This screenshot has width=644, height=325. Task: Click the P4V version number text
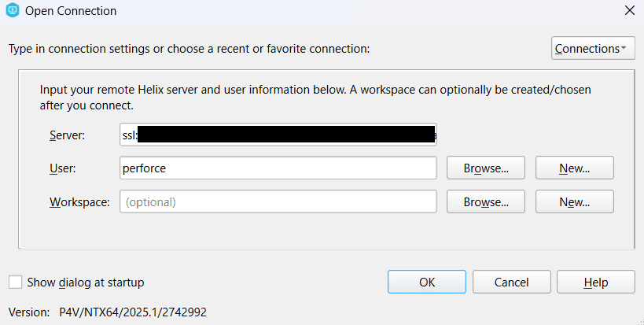[x=133, y=312]
